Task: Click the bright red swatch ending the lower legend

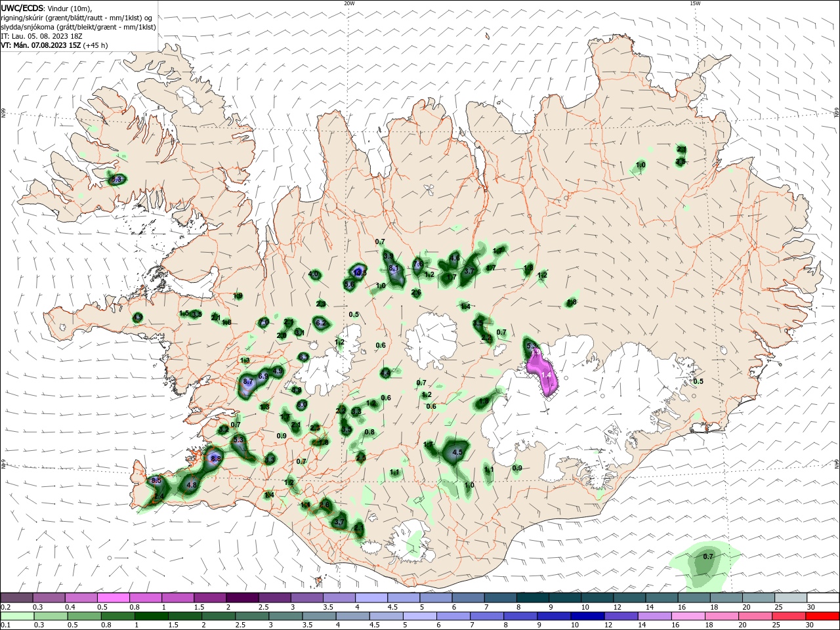Action: pyautogui.click(x=823, y=617)
